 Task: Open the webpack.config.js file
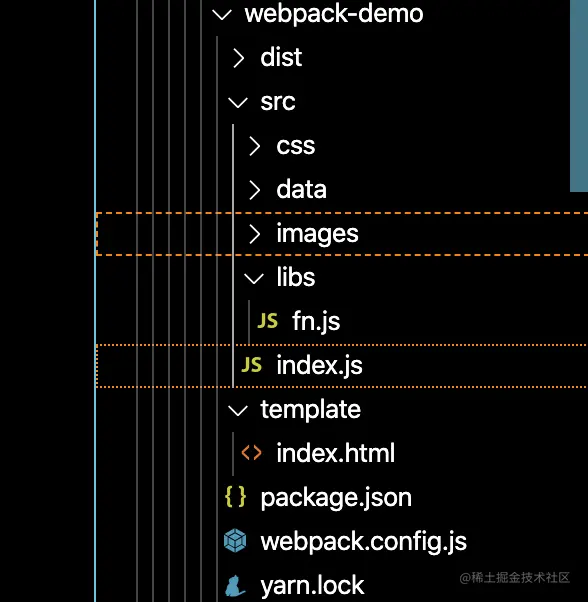[x=363, y=541]
